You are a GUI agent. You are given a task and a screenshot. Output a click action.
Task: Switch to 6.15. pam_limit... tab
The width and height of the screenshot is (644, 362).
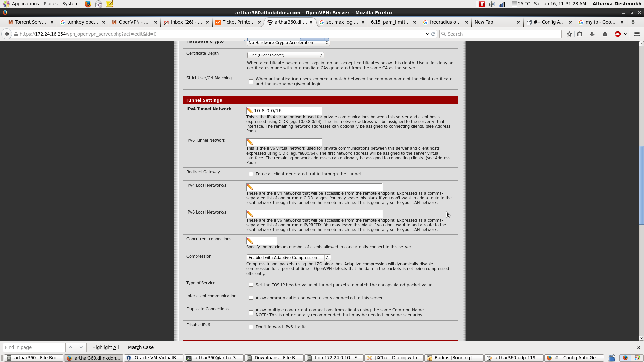pos(393,22)
